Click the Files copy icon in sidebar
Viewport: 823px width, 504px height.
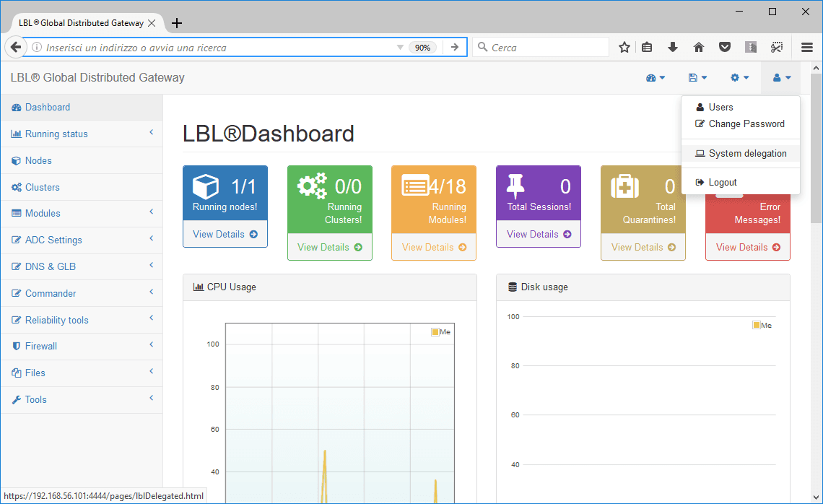pyautogui.click(x=17, y=373)
